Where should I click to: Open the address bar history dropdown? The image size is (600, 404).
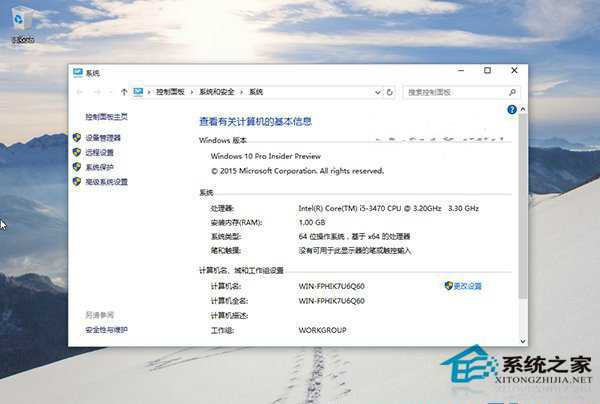(x=378, y=92)
